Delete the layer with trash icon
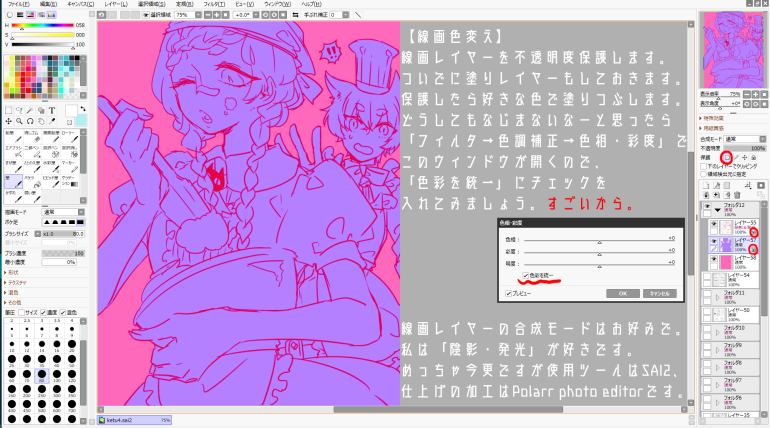The image size is (770, 428). (737, 195)
